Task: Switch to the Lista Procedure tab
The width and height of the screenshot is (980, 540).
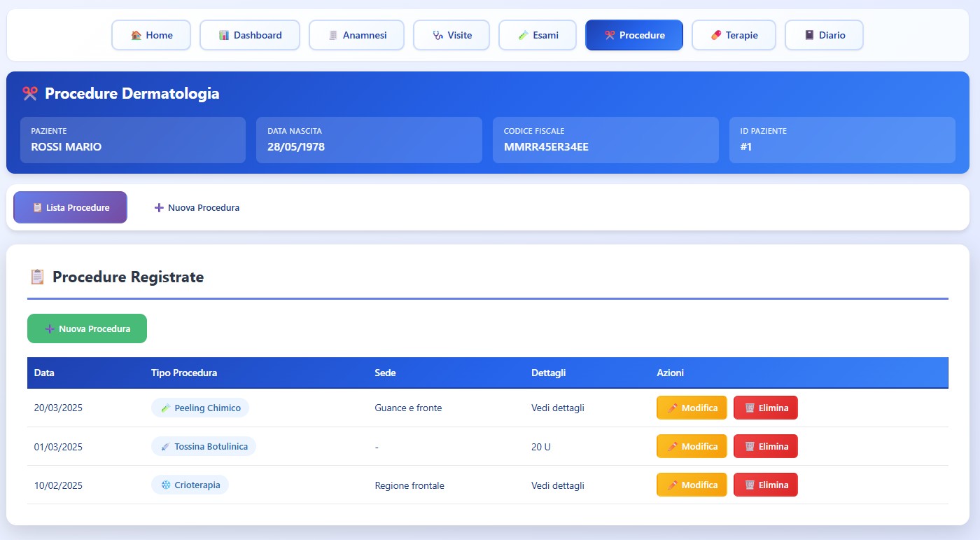Action: [70, 207]
